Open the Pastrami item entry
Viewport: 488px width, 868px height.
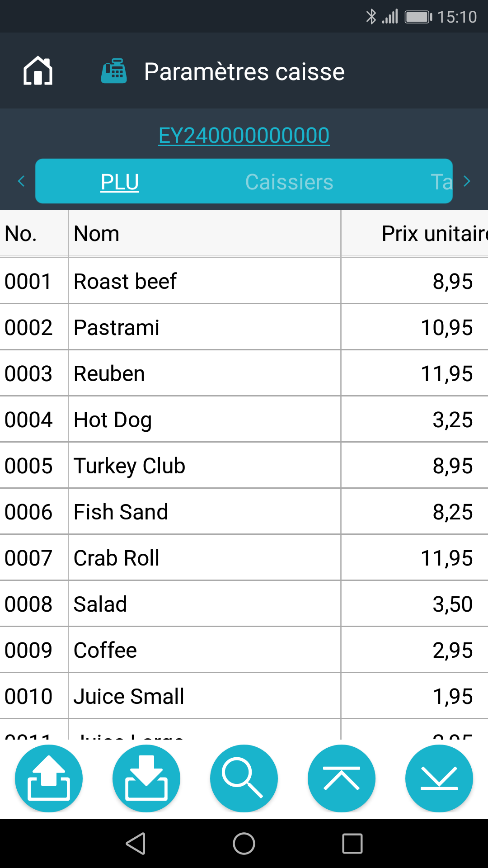coord(244,327)
